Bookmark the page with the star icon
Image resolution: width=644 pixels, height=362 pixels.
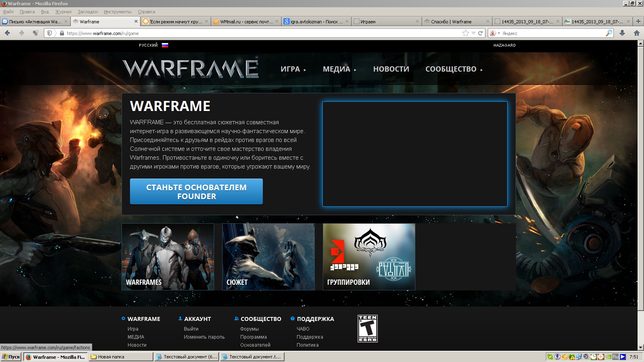coord(466,33)
